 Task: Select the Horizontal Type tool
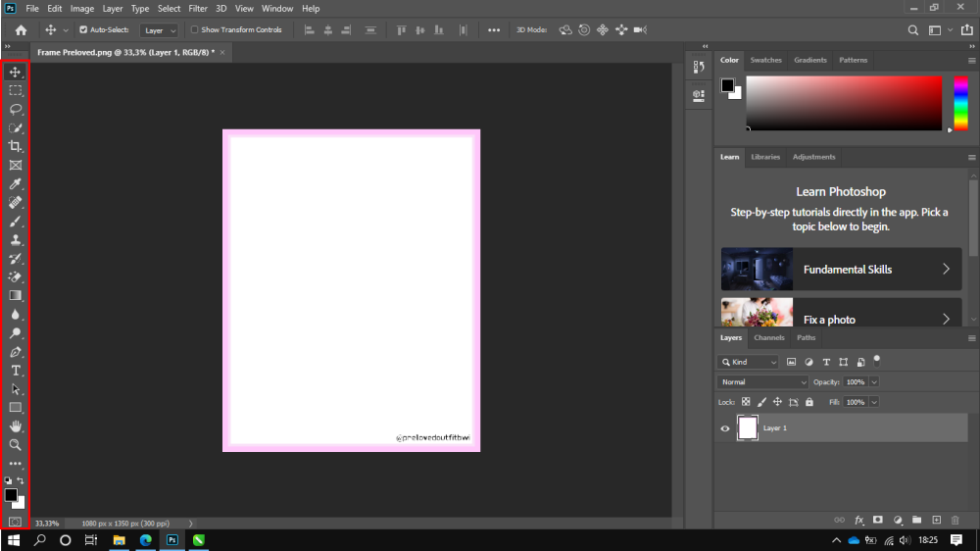pyautogui.click(x=16, y=371)
